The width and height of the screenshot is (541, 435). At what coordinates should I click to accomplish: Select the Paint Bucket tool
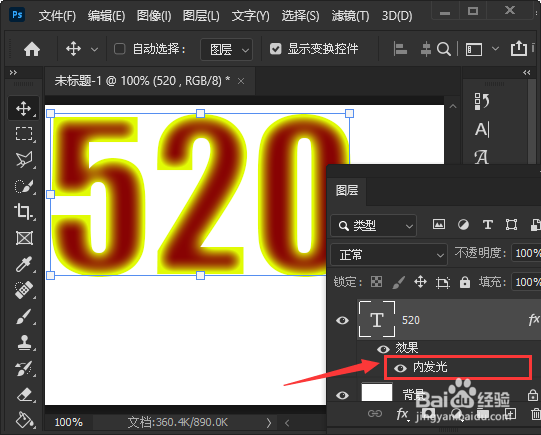(x=24, y=420)
